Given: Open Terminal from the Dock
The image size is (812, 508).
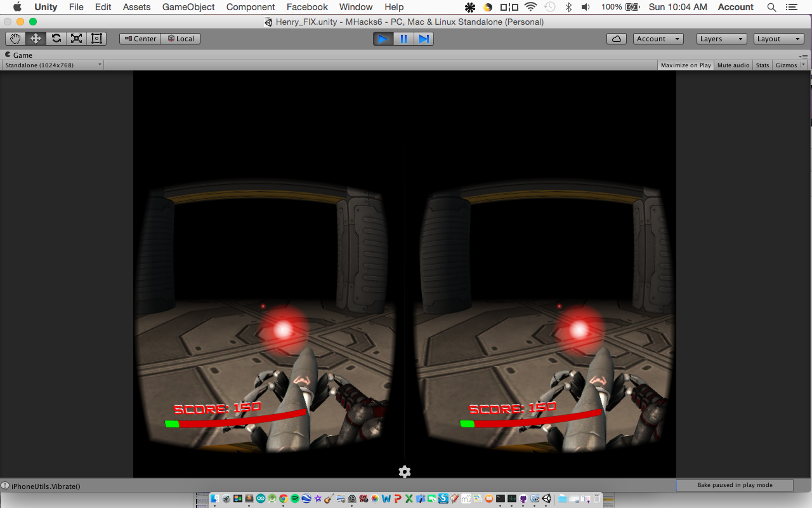Looking at the screenshot, I should (x=501, y=498).
